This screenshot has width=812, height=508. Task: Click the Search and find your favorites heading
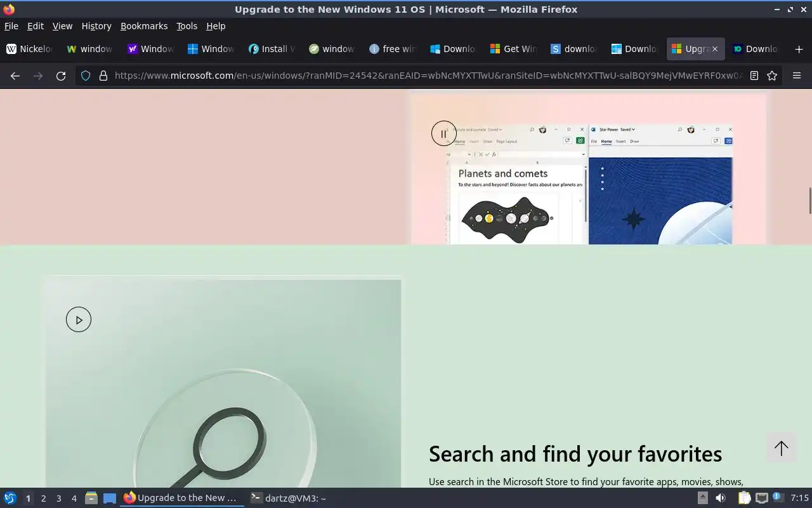(575, 453)
